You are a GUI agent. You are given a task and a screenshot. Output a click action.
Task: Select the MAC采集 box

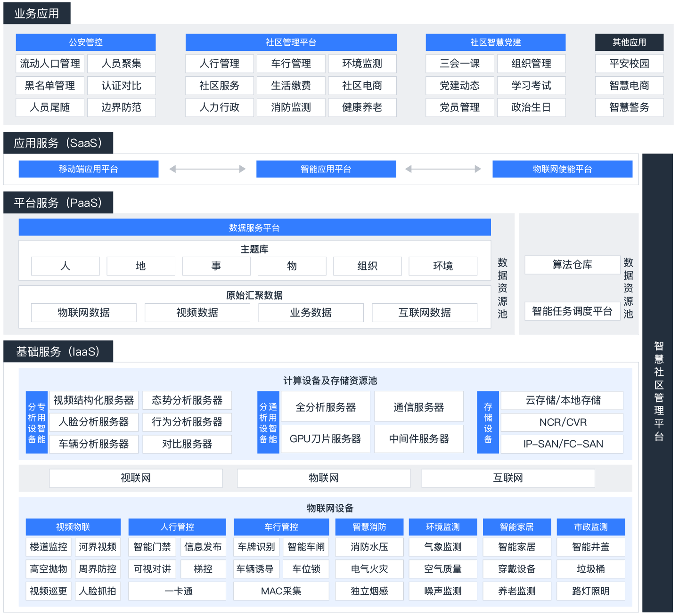click(x=281, y=591)
